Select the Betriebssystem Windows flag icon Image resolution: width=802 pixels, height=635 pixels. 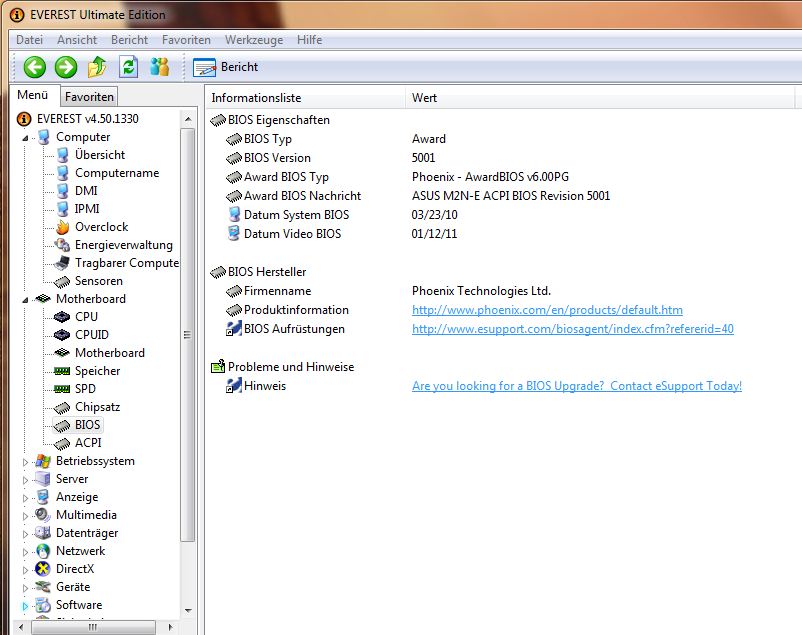pos(43,461)
